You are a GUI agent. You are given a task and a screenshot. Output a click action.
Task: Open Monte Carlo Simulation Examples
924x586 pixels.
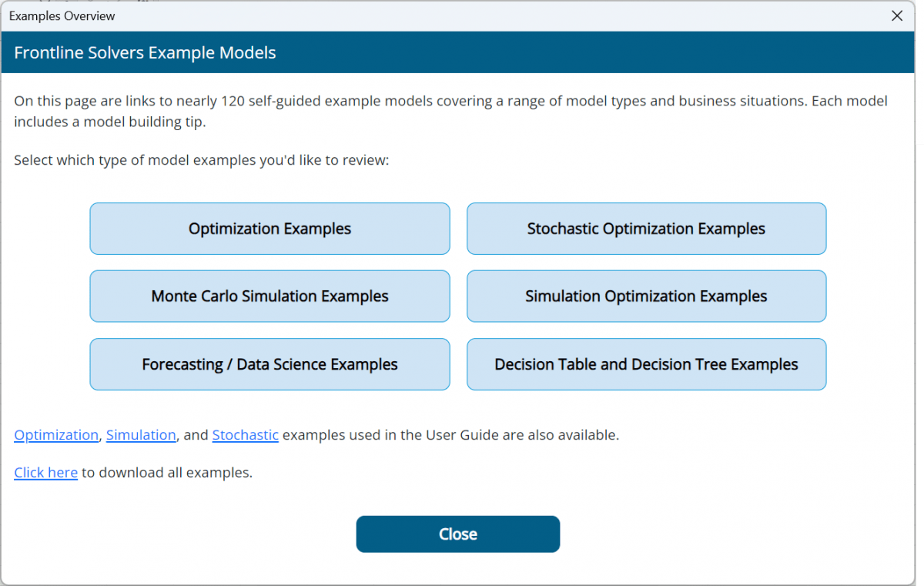pos(269,296)
